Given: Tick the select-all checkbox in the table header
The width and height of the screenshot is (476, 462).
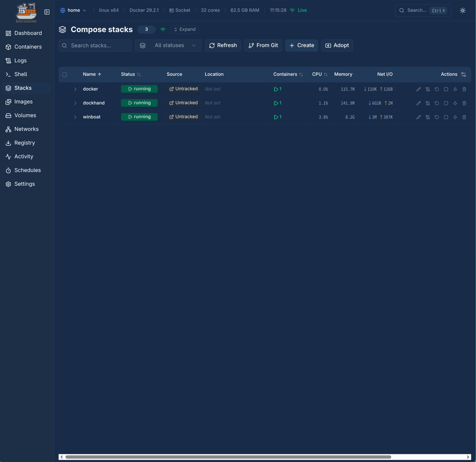Looking at the screenshot, I should 65,75.
